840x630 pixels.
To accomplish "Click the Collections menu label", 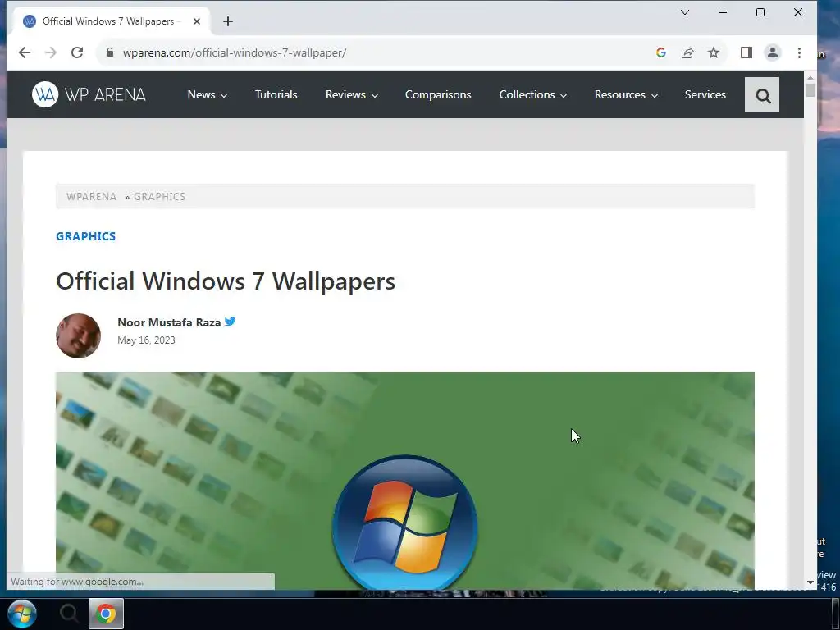I will [x=527, y=94].
